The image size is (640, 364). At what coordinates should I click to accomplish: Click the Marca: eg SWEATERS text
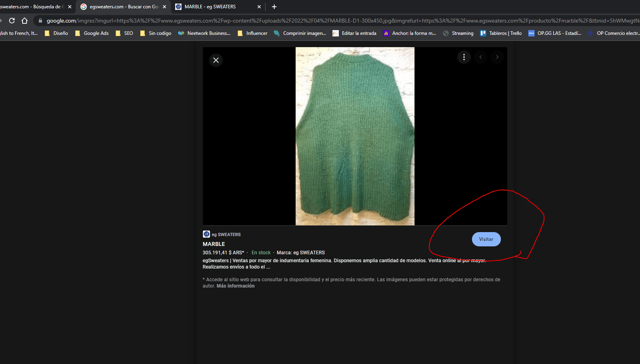pos(301,253)
